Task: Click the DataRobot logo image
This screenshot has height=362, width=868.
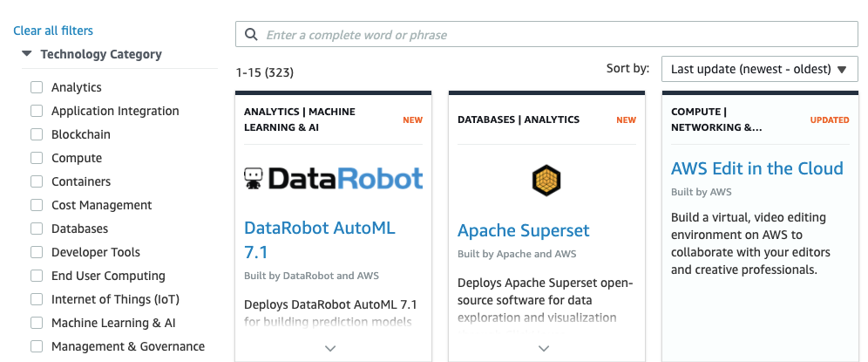Action: pyautogui.click(x=333, y=179)
